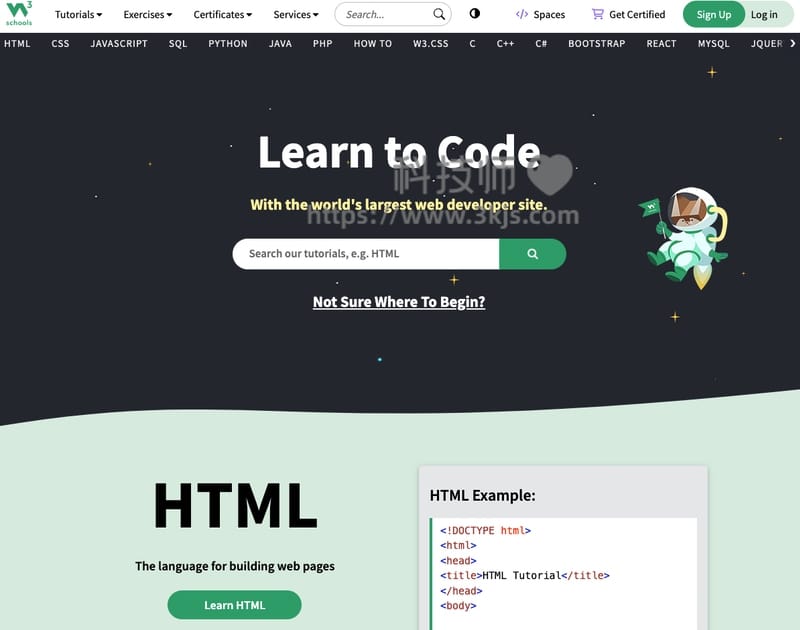
Task: Select C topic in bar
Action: point(472,44)
